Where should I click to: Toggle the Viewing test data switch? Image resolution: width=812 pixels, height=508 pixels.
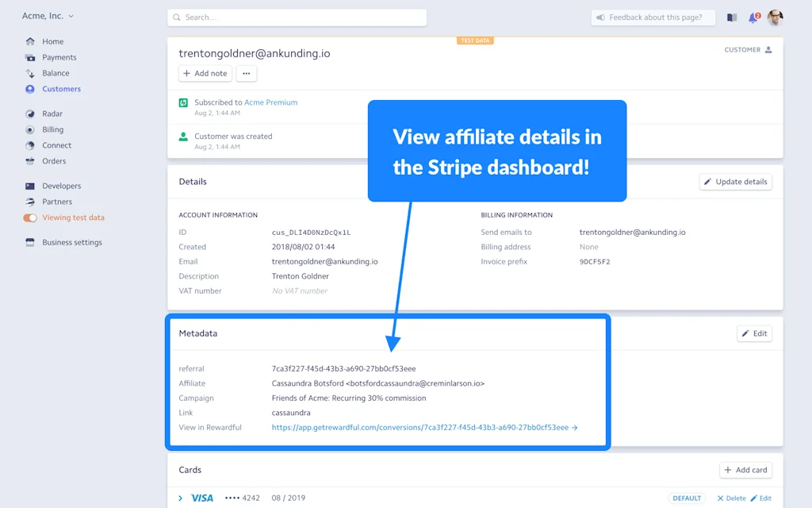[30, 217]
